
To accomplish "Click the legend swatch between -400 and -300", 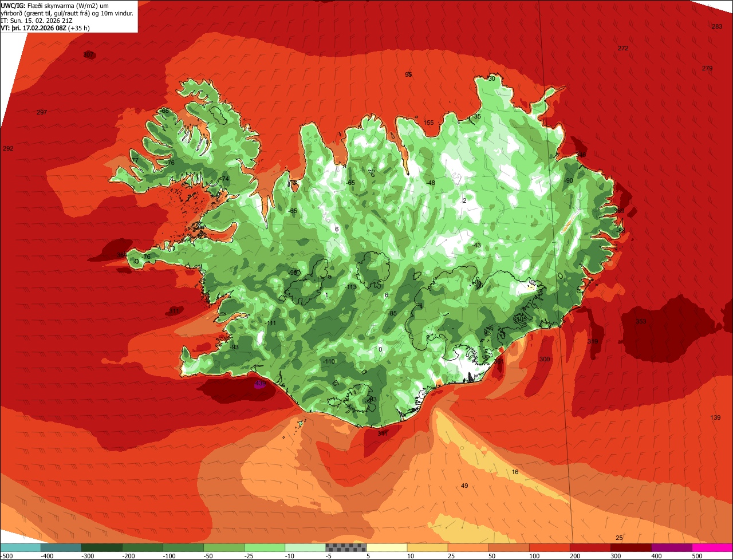I will coord(61,547).
